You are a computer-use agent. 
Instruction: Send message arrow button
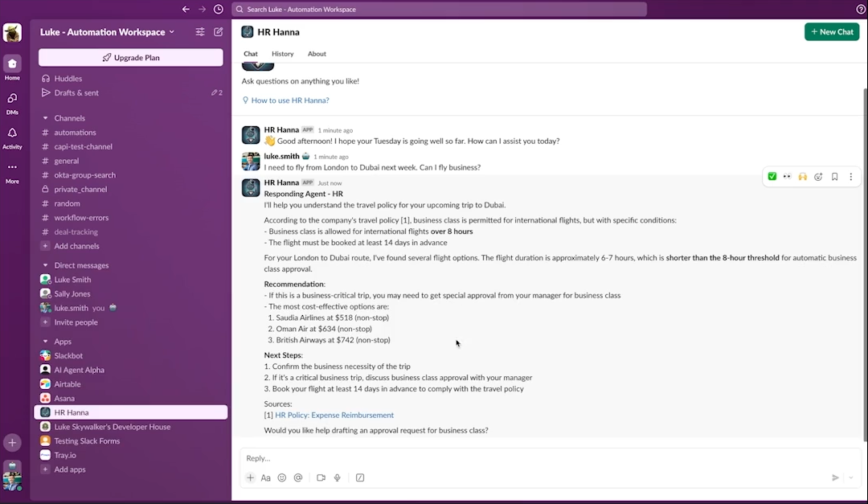(x=835, y=477)
